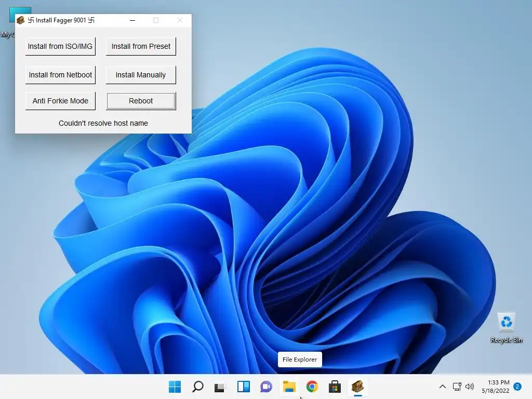Minimize the installer window
Image resolution: width=532 pixels, height=399 pixels.
point(132,20)
